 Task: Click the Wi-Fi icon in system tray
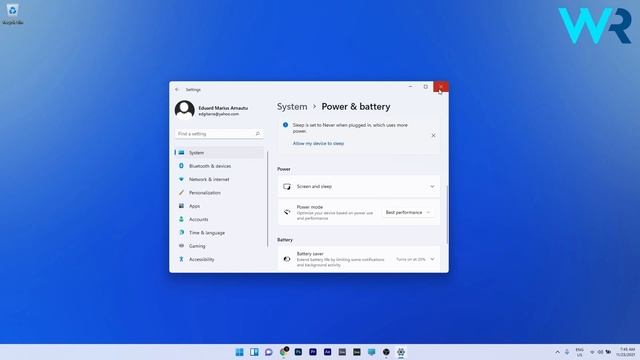pyautogui.click(x=592, y=352)
